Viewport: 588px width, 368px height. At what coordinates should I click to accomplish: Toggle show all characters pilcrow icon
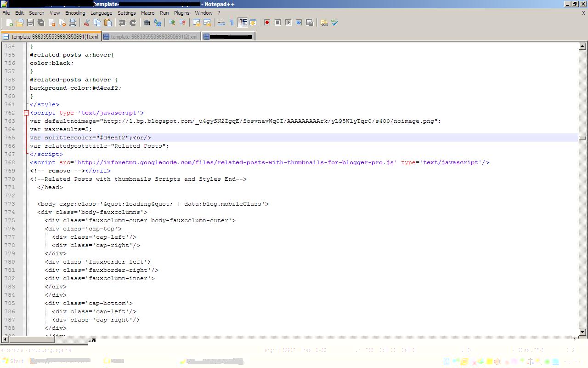point(232,23)
